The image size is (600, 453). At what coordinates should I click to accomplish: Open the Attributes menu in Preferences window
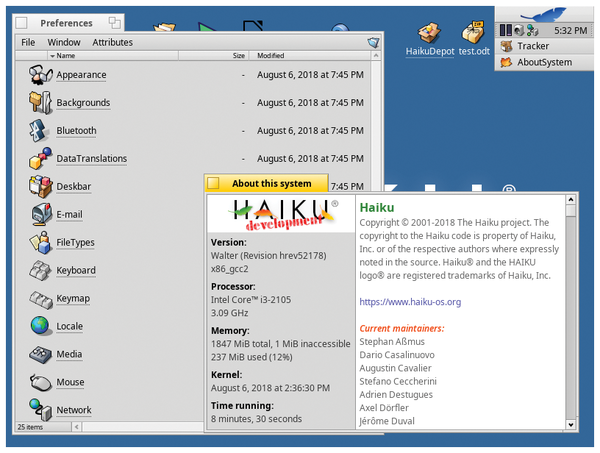(112, 42)
